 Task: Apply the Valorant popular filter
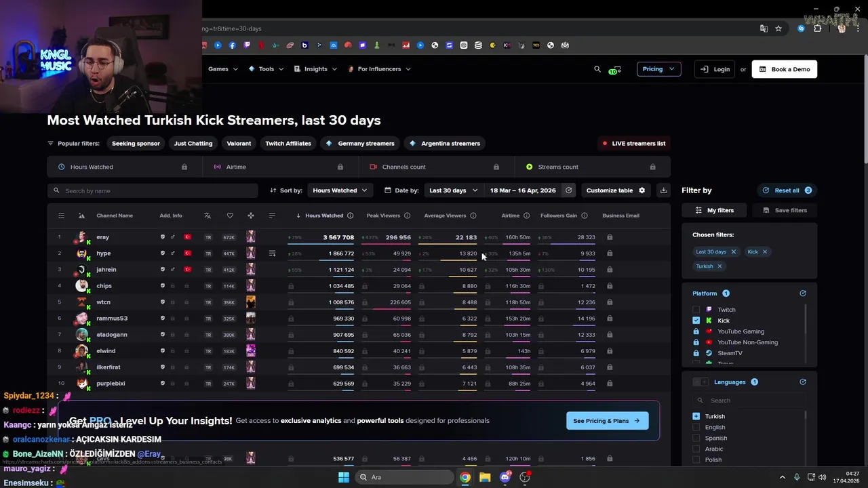click(x=239, y=144)
